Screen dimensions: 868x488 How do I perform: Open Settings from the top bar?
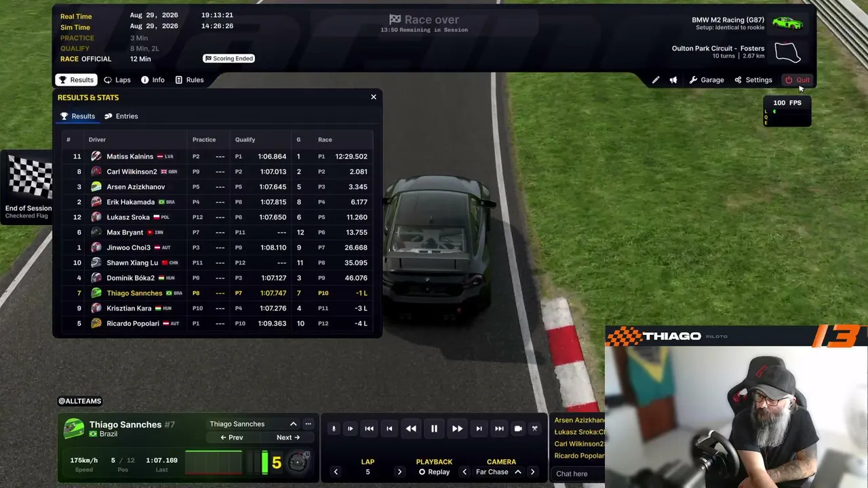[x=753, y=80]
